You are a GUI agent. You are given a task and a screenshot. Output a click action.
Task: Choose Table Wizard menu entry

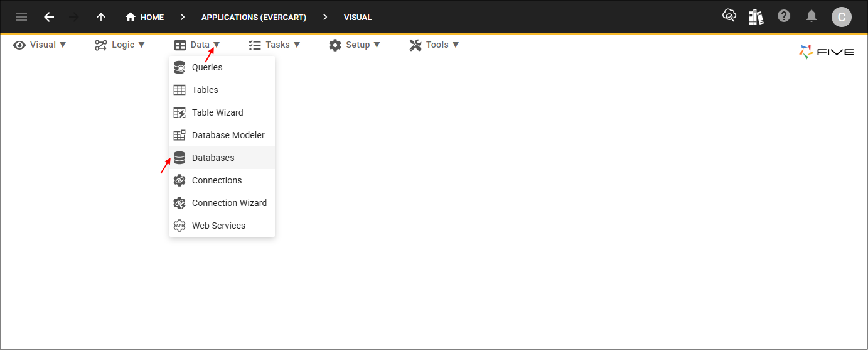point(222,112)
